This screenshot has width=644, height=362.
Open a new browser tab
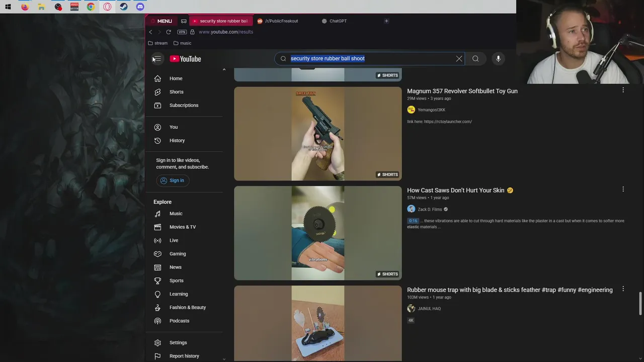(386, 21)
